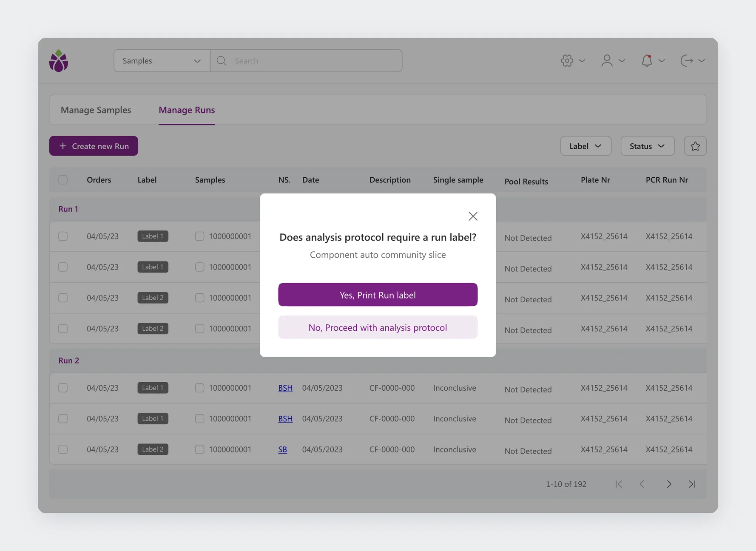Open the Samples dropdown
Image resolution: width=756 pixels, height=551 pixels.
pos(162,60)
